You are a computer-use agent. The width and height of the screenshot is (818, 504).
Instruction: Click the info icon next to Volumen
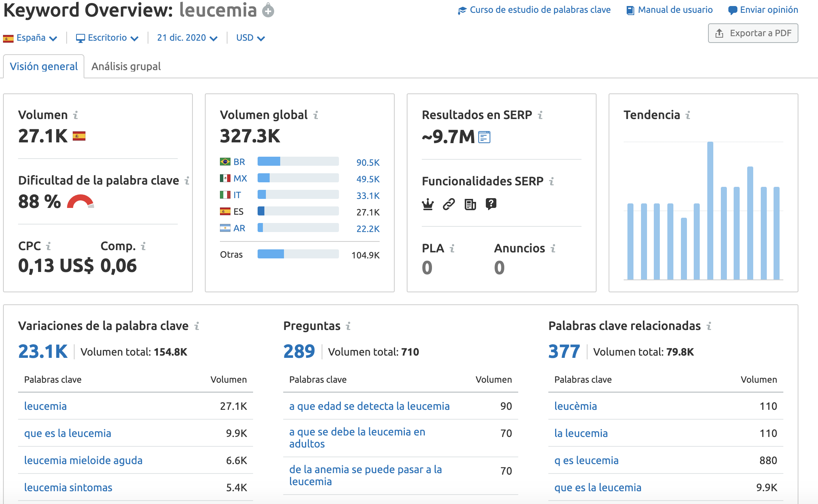point(76,115)
